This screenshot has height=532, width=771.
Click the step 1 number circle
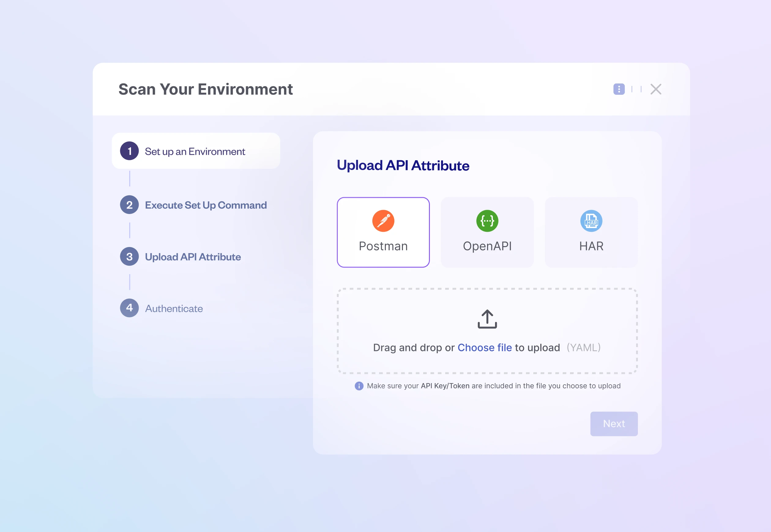[129, 151]
